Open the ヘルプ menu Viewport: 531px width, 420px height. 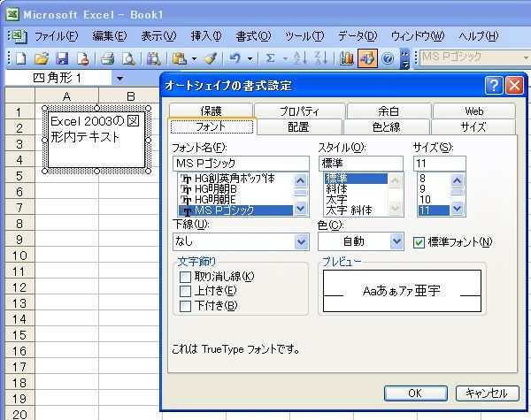(479, 36)
